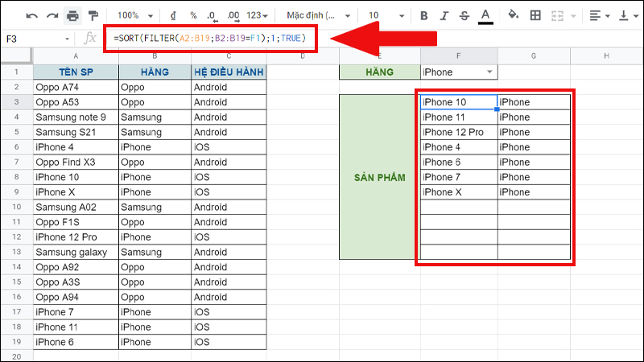644x362 pixels.
Task: Click cell Samsung S21
Action: 76,132
